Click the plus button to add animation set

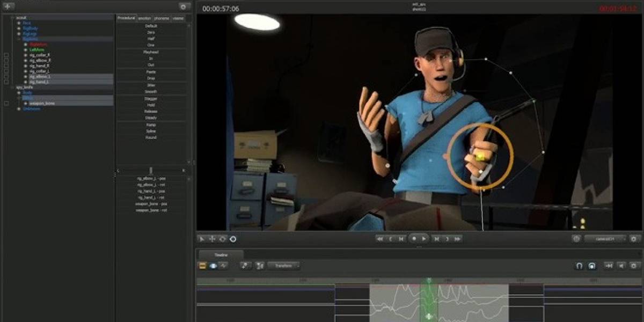[8, 6]
